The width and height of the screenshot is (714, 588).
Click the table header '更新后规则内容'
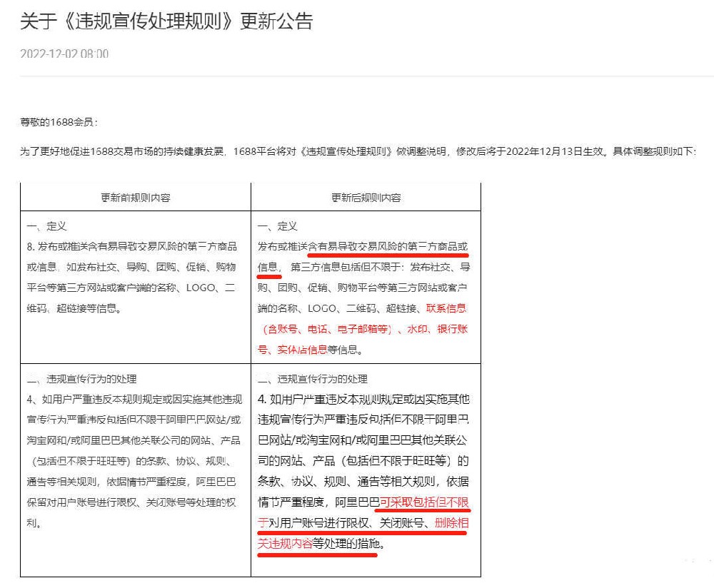pos(366,198)
